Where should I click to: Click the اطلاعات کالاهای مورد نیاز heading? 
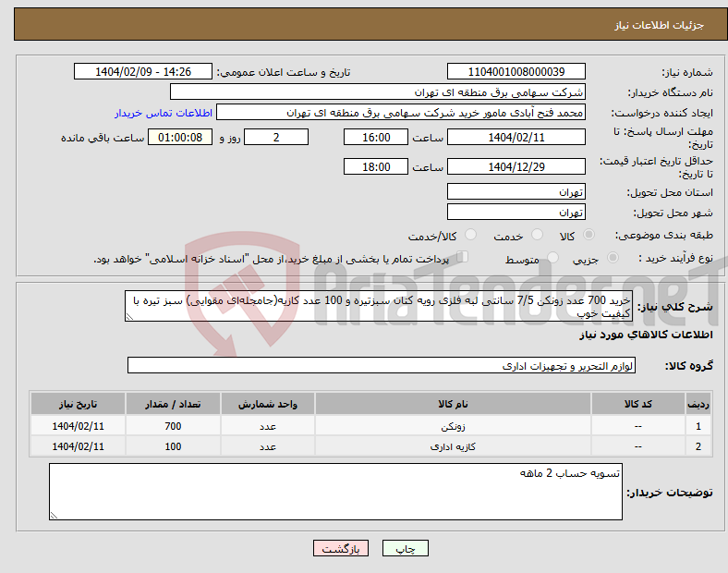click(646, 335)
